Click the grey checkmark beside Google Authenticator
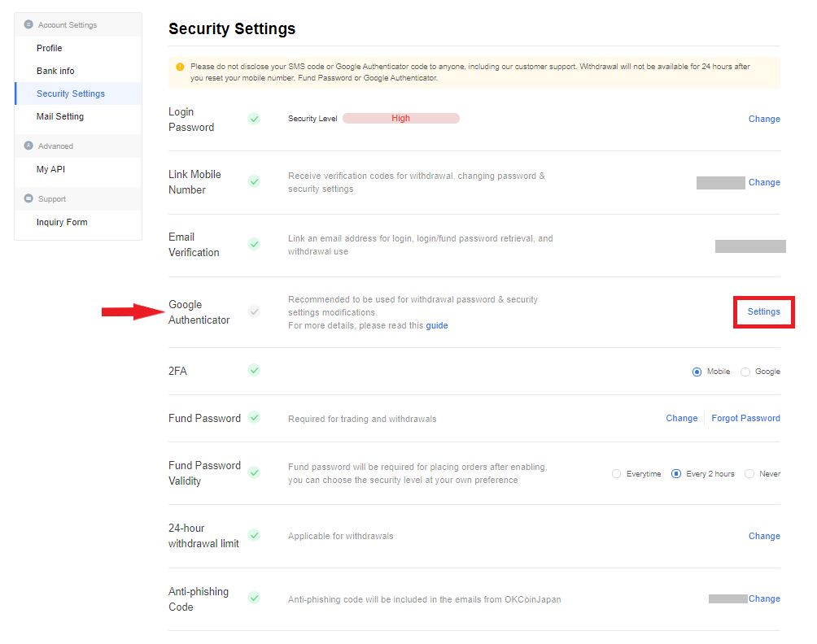Screen dimensions: 817x644 coord(254,311)
